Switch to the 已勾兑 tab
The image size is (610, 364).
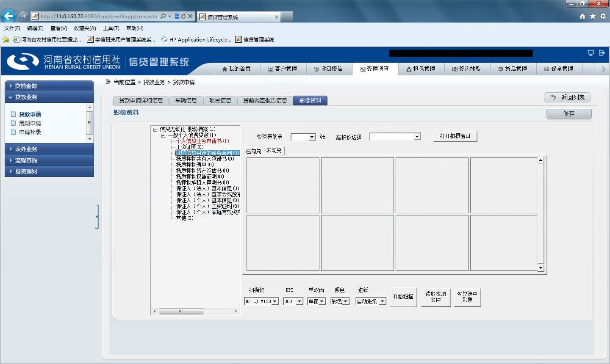coord(254,151)
